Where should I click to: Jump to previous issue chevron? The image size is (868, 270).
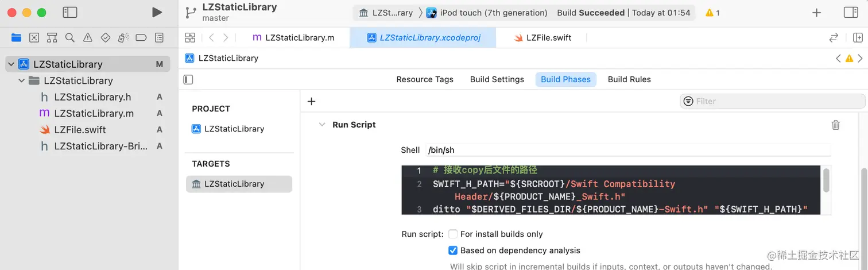click(838, 58)
